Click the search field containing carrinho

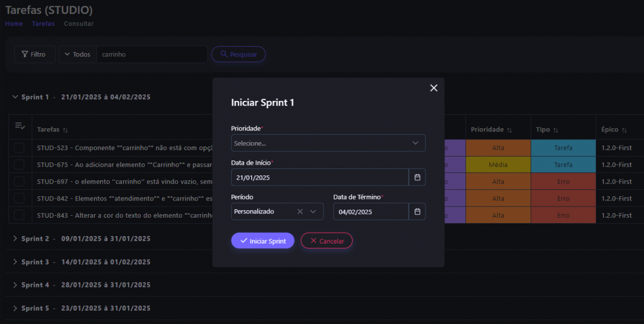[x=151, y=55]
